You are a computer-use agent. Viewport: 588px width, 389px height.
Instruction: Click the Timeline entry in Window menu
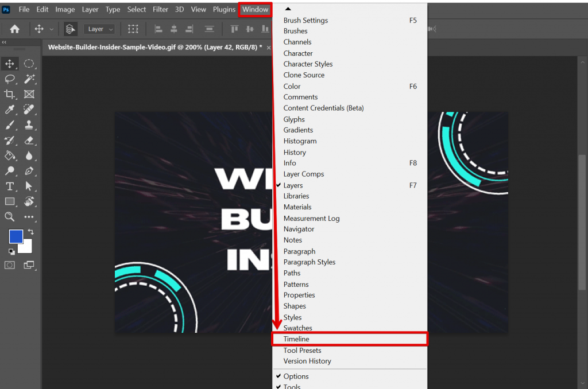pos(296,339)
